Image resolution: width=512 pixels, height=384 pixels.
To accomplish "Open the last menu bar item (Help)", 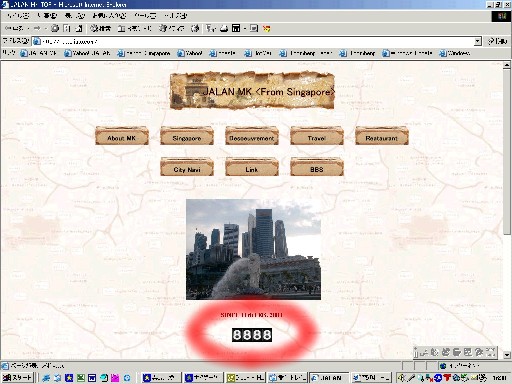I will click(x=176, y=16).
